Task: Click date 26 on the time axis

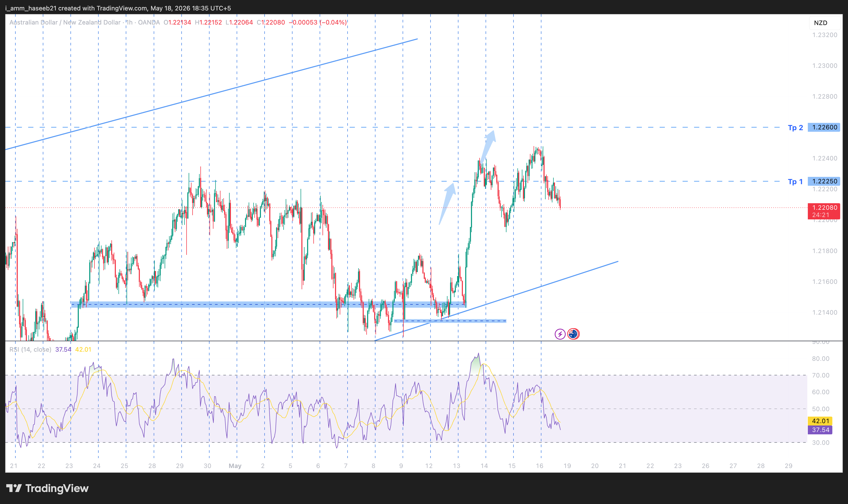Action: [x=705, y=466]
